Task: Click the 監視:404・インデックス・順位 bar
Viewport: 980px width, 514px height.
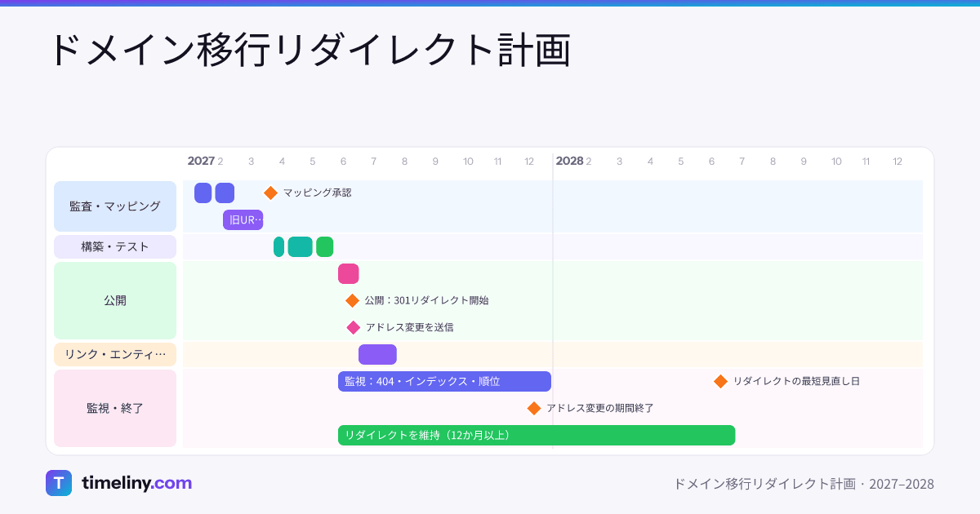Action: pyautogui.click(x=444, y=381)
